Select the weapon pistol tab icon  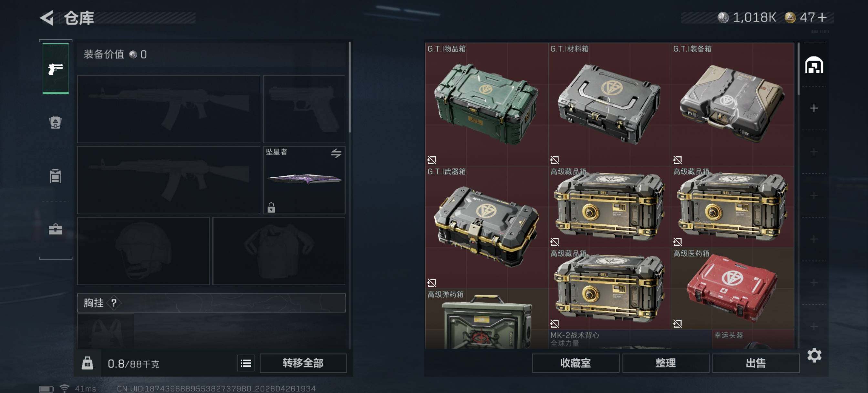(x=56, y=69)
